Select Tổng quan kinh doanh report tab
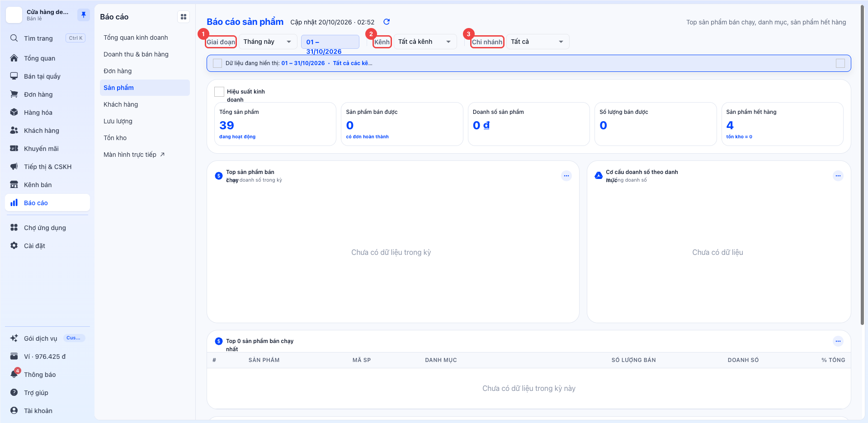The image size is (868, 423). point(145,38)
